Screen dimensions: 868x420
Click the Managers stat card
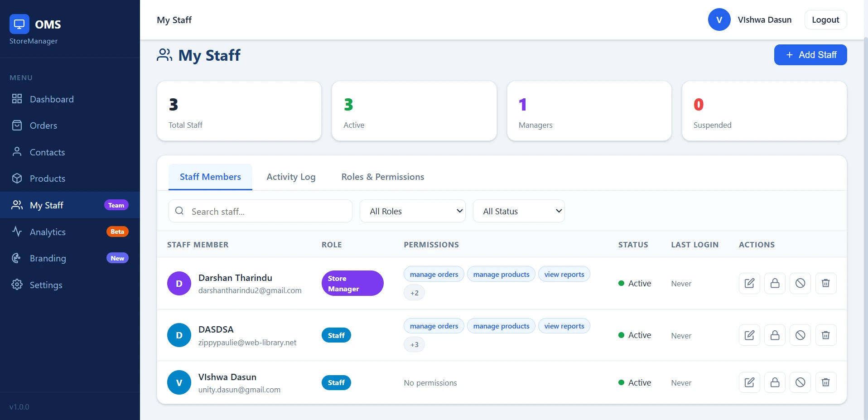pyautogui.click(x=589, y=111)
